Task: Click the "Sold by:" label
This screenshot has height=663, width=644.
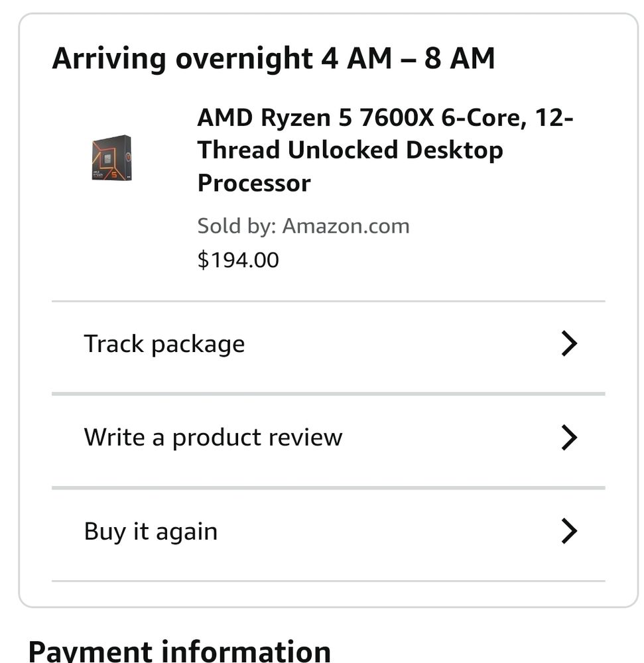Action: pos(236,226)
